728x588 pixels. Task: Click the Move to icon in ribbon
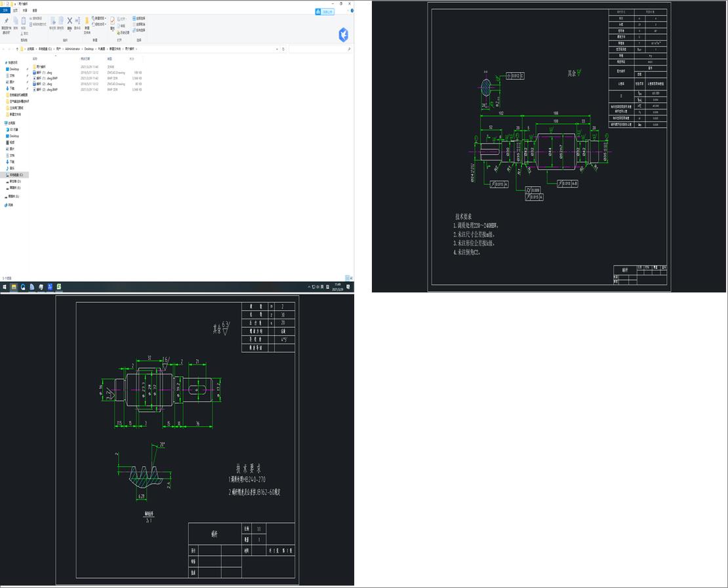(x=53, y=22)
